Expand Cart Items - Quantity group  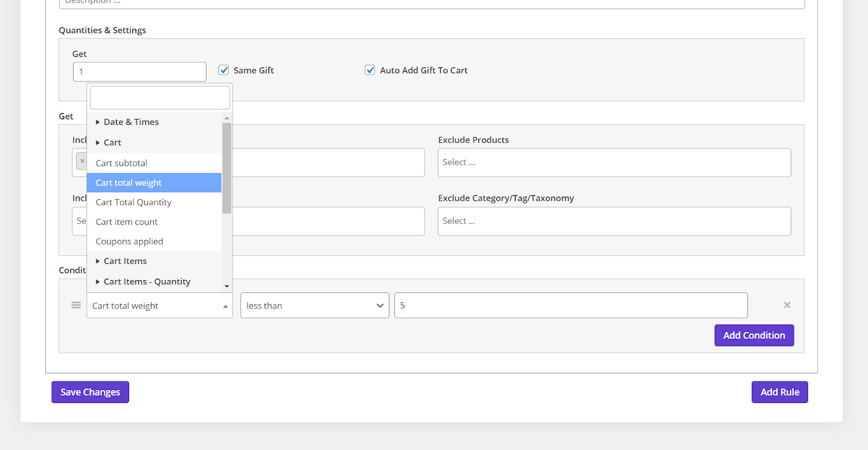click(147, 281)
